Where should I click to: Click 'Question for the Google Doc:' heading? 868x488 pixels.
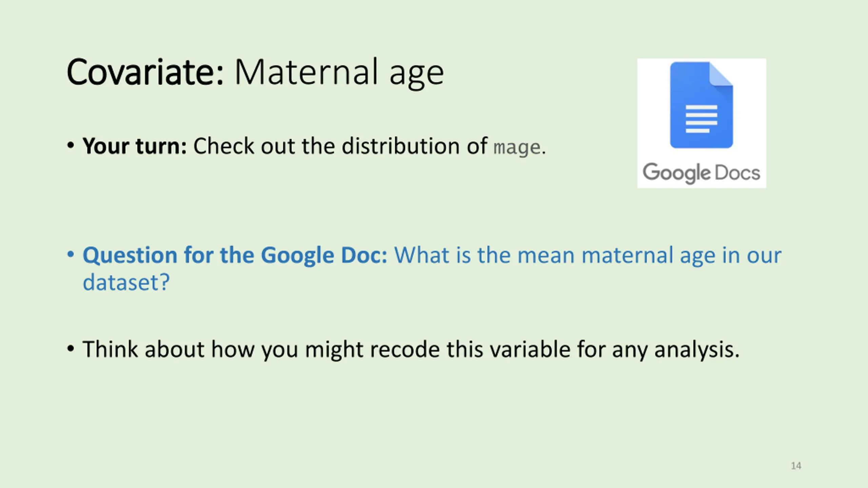[235, 255]
